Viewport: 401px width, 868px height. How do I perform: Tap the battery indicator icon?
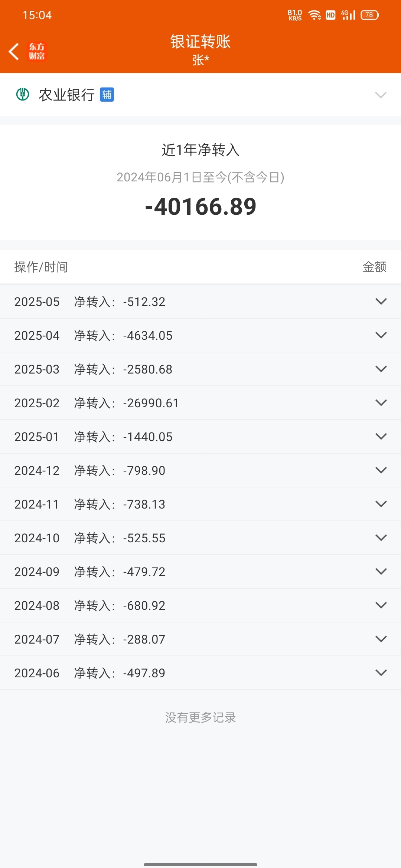(370, 15)
